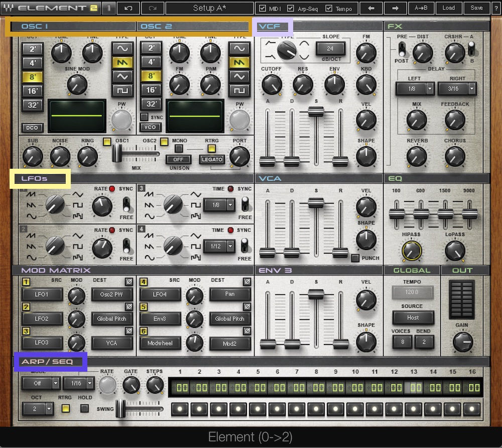
Task: Click the Save button
Action: tap(476, 8)
